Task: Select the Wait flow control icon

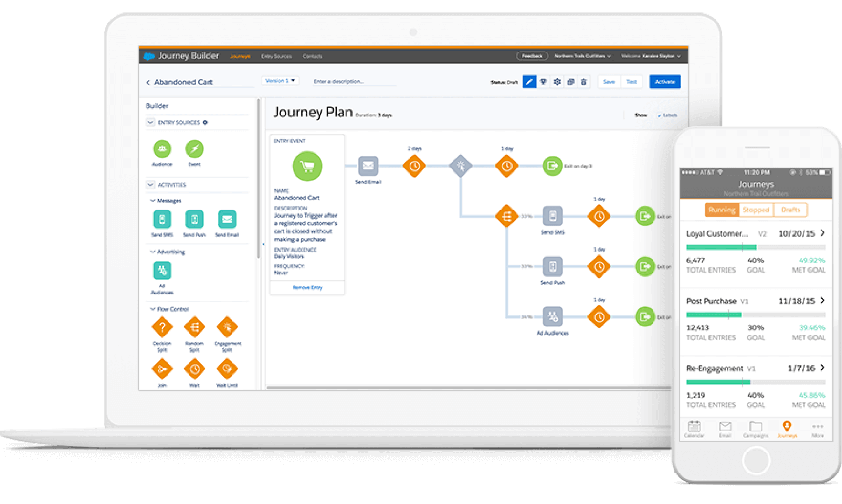Action: point(194,369)
